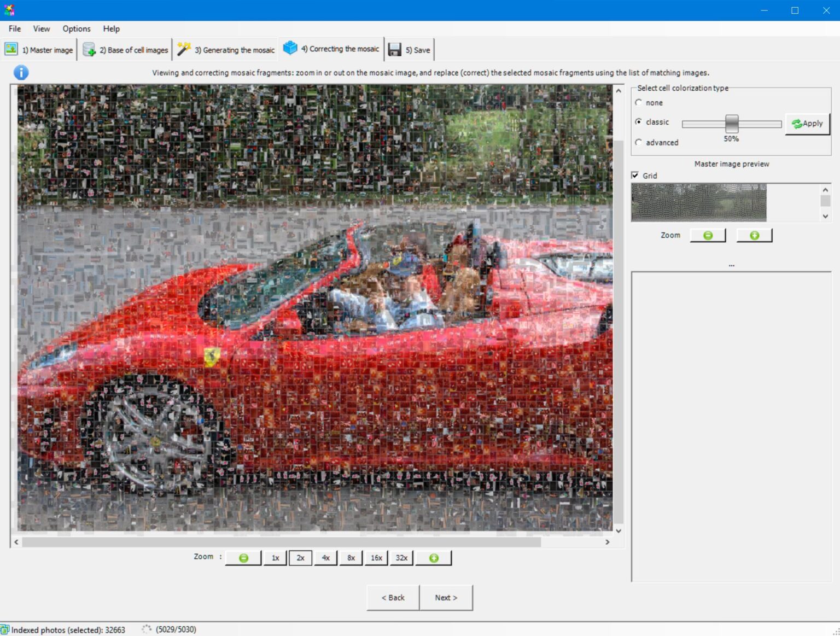This screenshot has width=840, height=636.
Task: Click the blue info icon above the mosaic
Action: [21, 72]
